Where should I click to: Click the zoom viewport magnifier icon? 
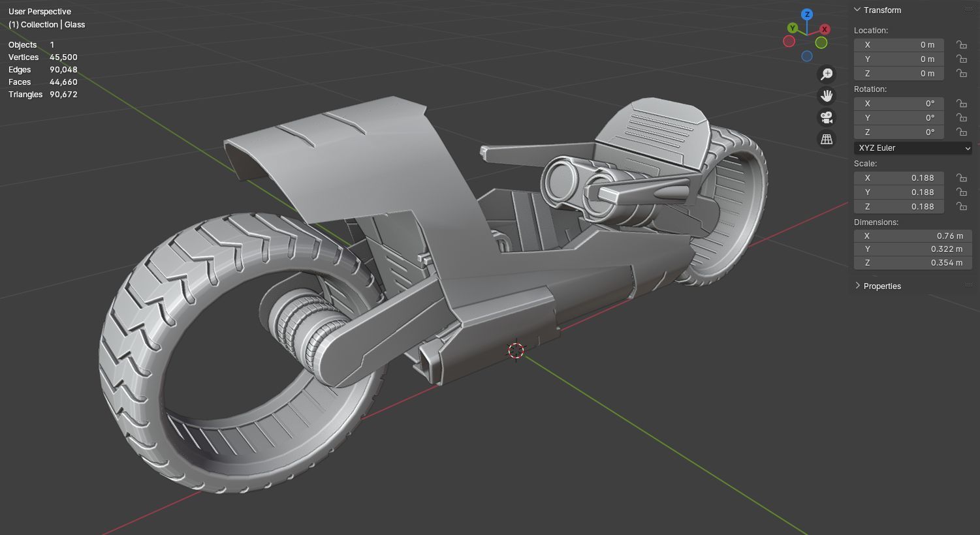point(827,74)
